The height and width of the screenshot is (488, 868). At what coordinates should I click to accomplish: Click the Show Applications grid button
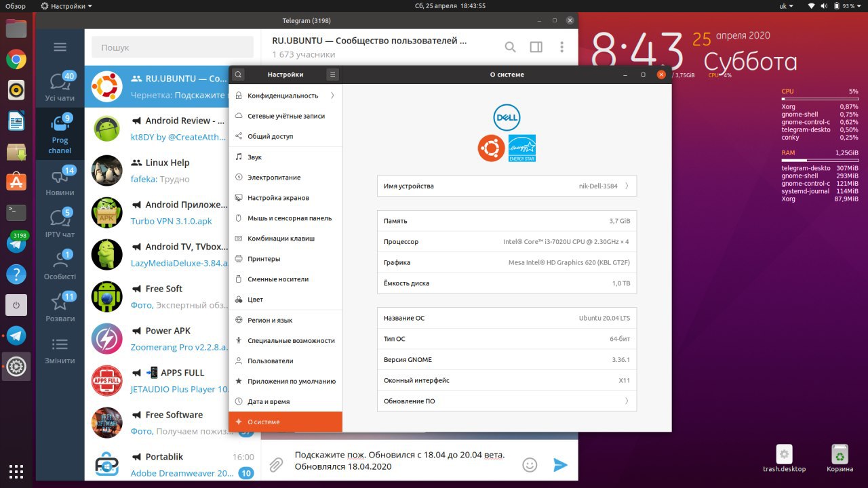pos(16,471)
